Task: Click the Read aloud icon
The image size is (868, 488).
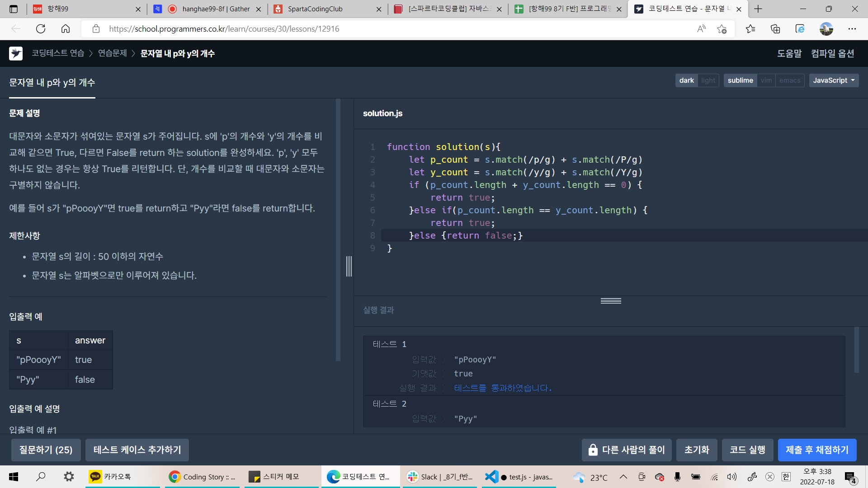Action: tap(701, 29)
